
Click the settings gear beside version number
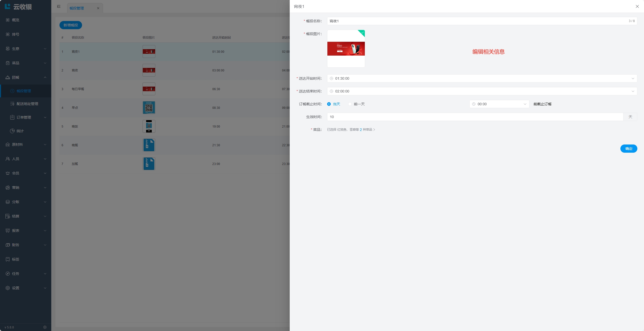(x=45, y=327)
